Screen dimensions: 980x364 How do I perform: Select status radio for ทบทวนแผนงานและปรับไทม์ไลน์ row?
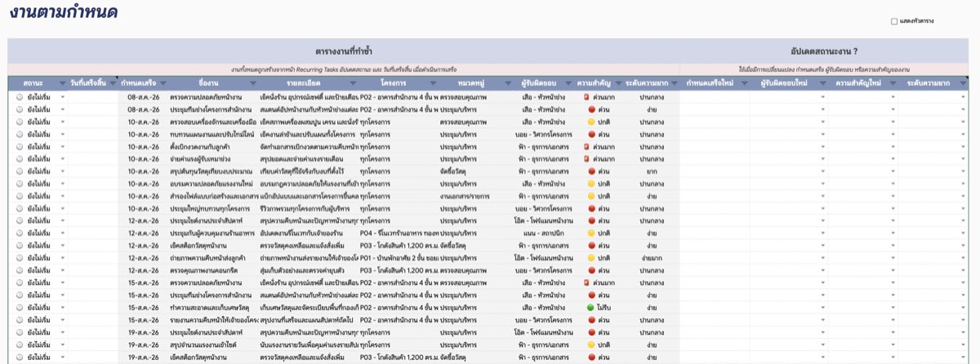coord(19,134)
